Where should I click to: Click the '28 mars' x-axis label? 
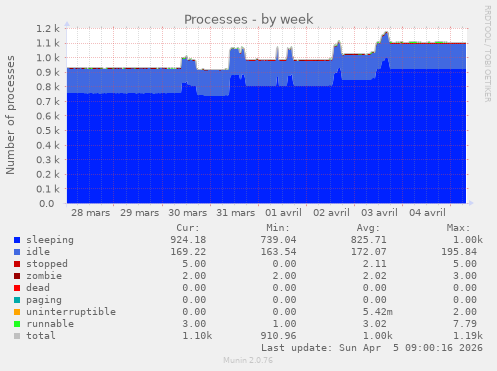click(x=91, y=213)
